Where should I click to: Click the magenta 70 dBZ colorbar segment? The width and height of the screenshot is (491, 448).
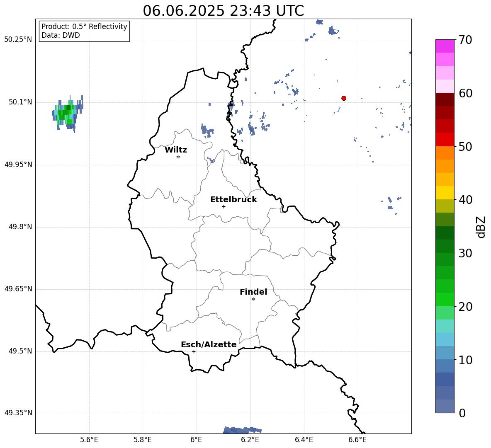445,46
